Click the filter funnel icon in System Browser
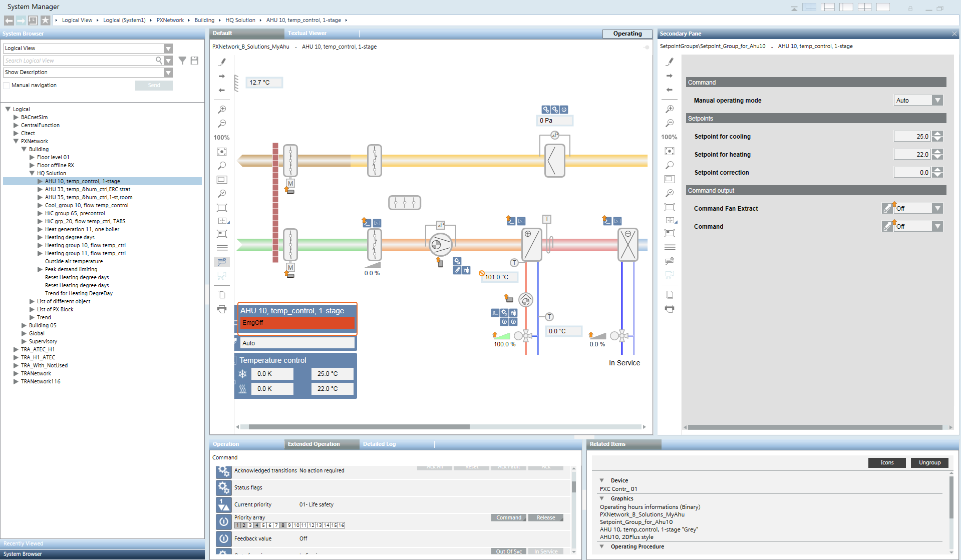Screen dimensions: 961x560 (183, 61)
